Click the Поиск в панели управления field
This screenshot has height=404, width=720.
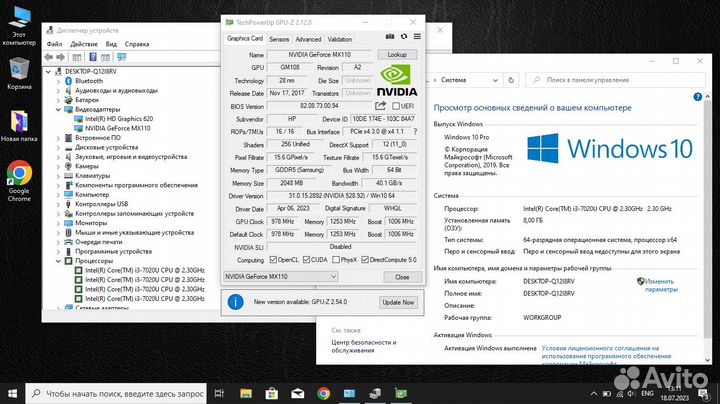pyautogui.click(x=615, y=80)
